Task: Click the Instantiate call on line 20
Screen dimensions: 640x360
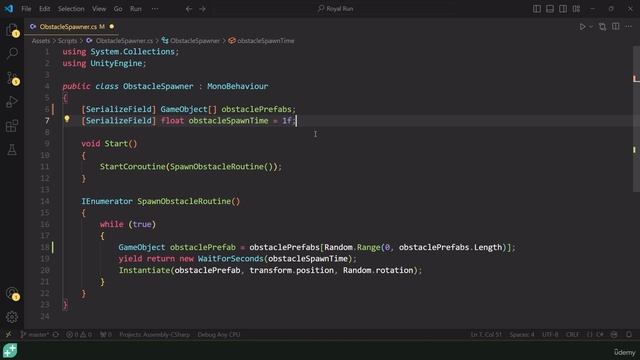Action: pyautogui.click(x=144, y=270)
